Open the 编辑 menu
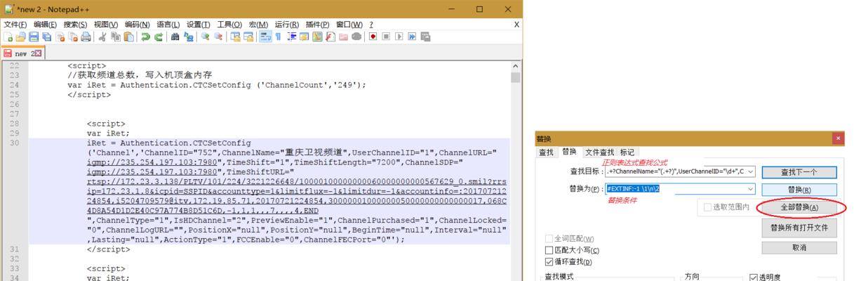This screenshot has height=281, width=868. click(45, 24)
